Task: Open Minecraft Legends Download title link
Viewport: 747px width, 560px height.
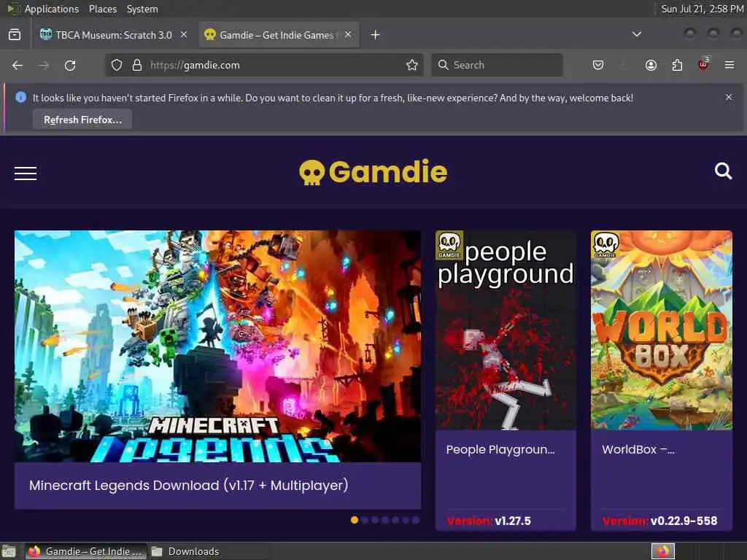Action: [189, 485]
